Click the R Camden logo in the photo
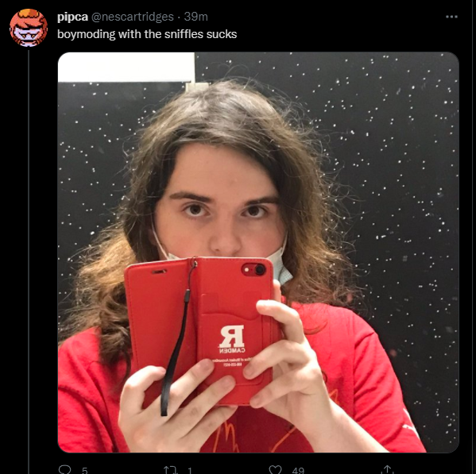This screenshot has height=474, width=476. (x=232, y=339)
